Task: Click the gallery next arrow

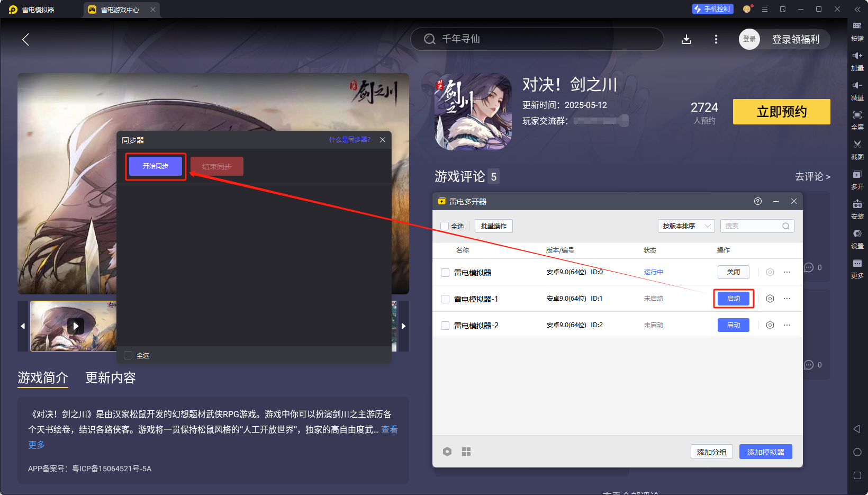Action: [x=403, y=326]
